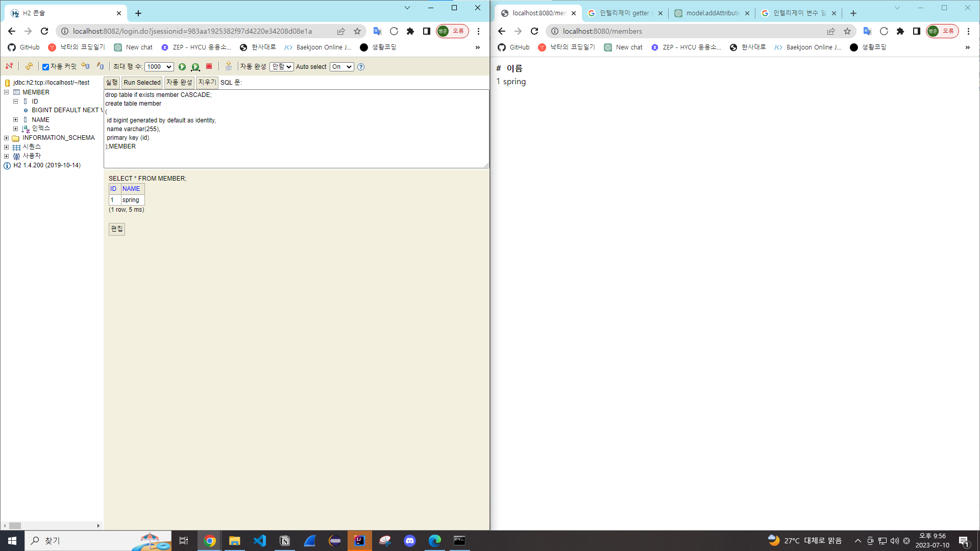Click the H2 refresh icon

[x=29, y=66]
